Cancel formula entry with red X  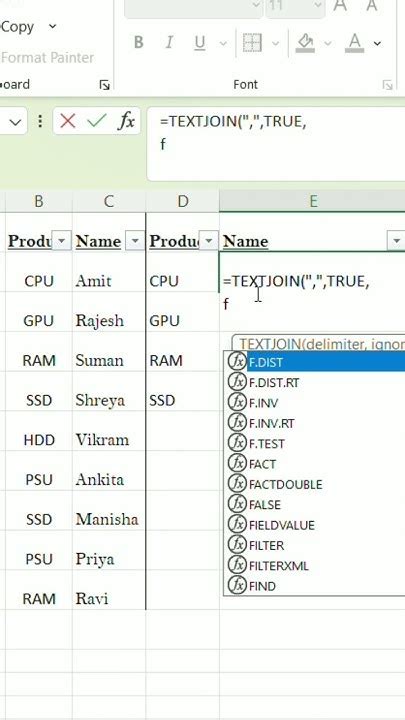(x=68, y=121)
